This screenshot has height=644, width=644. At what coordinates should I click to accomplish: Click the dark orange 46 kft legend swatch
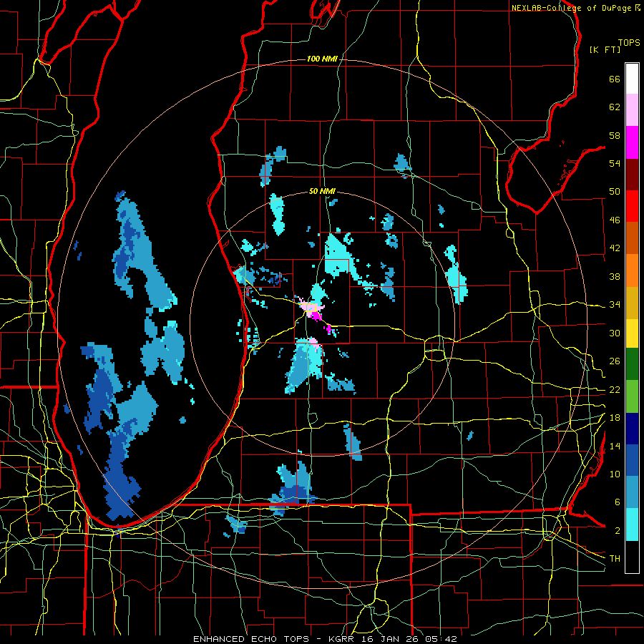632,238
